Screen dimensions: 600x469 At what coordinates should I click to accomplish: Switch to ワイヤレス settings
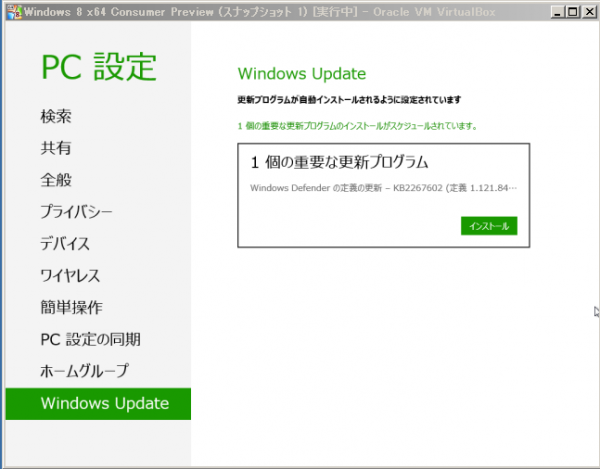click(70, 276)
